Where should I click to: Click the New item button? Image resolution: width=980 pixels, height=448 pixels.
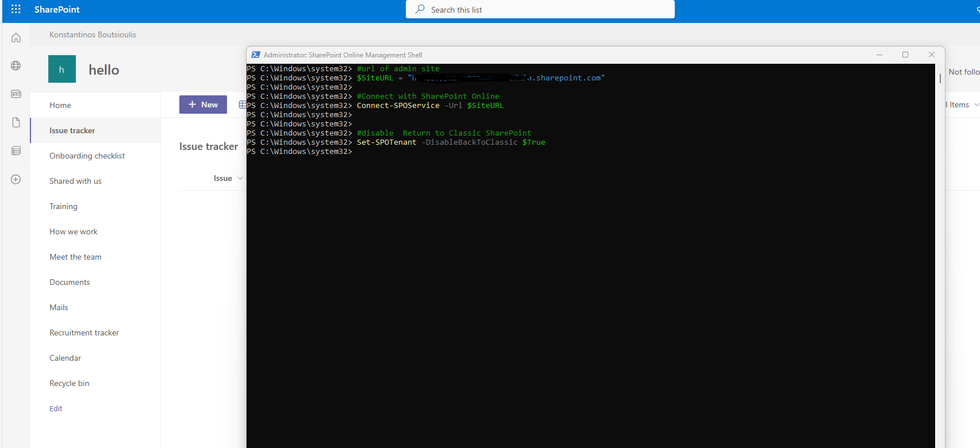pyautogui.click(x=203, y=105)
